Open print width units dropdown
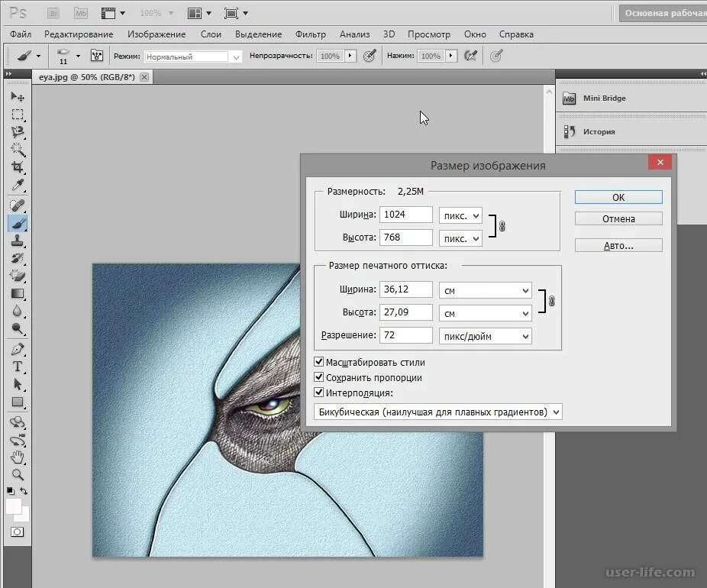The image size is (707, 588). coord(486,290)
